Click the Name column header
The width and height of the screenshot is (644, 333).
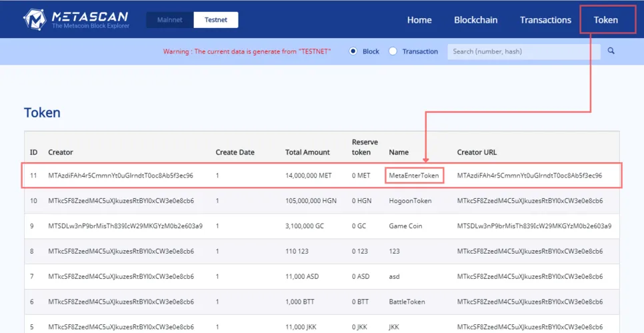pos(399,152)
